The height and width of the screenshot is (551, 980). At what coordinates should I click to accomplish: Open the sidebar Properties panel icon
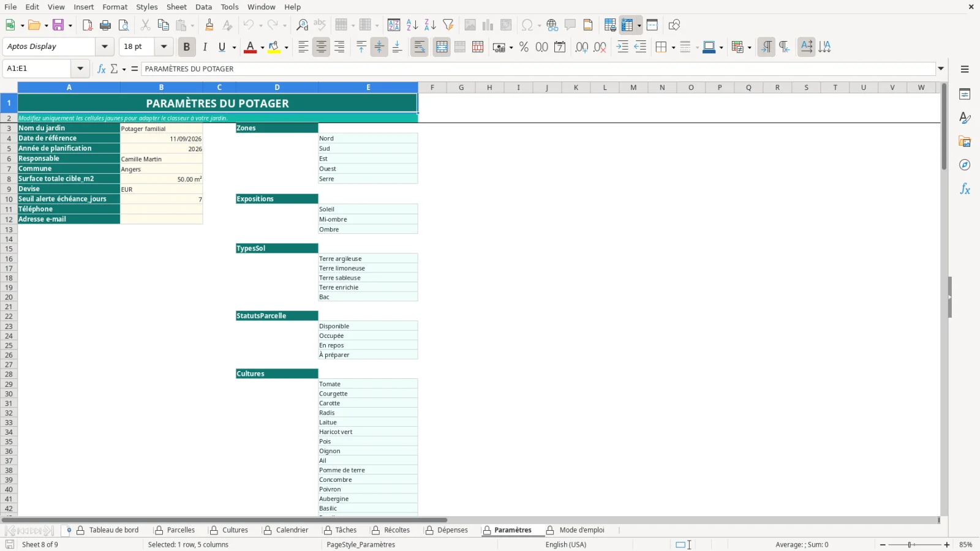pyautogui.click(x=965, y=94)
